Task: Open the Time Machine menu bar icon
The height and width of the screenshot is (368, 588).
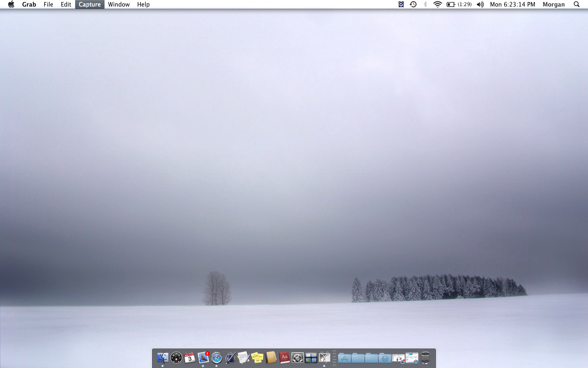Action: click(x=413, y=4)
